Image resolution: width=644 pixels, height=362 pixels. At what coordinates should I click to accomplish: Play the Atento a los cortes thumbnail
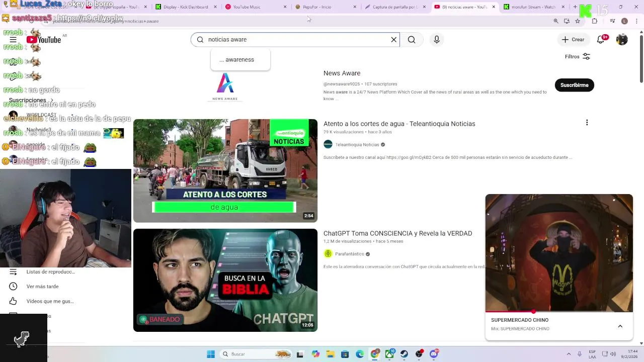click(225, 170)
